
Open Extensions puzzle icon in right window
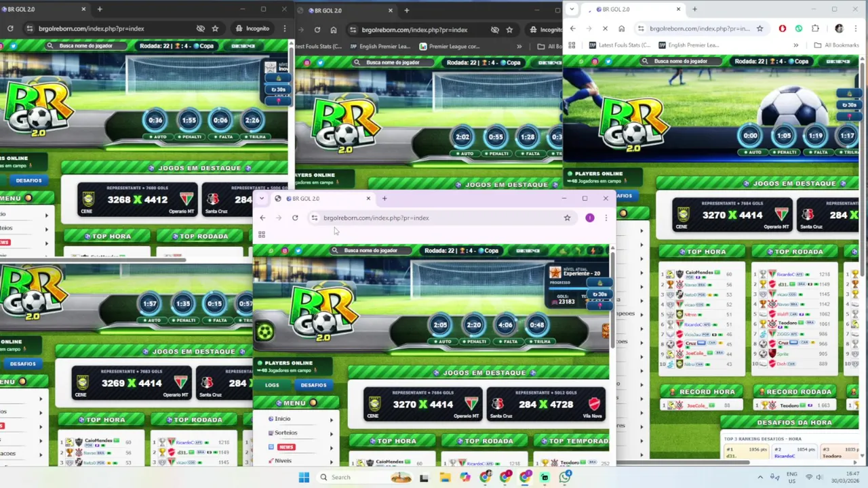pyautogui.click(x=815, y=28)
